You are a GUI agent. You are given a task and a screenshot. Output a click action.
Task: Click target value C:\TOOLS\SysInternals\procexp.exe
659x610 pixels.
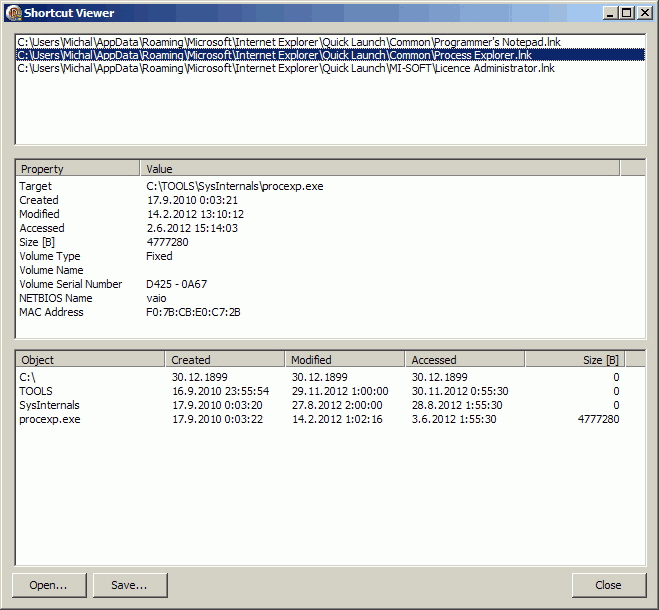pyautogui.click(x=235, y=186)
